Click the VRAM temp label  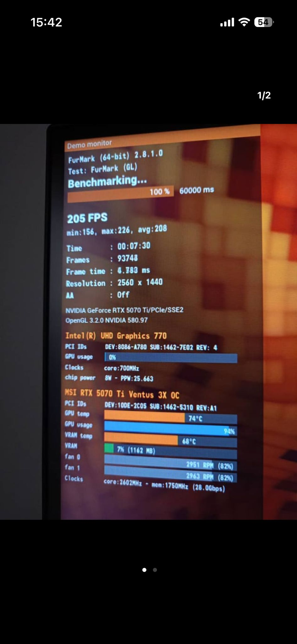[79, 435]
